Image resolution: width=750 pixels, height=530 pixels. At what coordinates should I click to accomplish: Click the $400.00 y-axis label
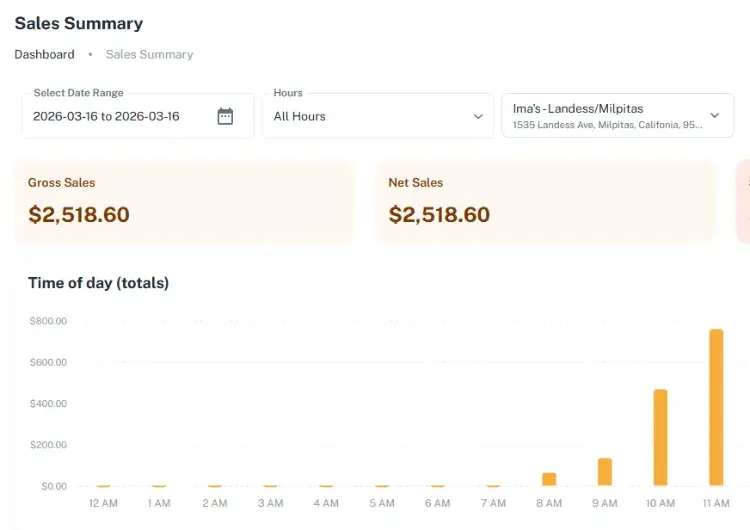pos(48,403)
